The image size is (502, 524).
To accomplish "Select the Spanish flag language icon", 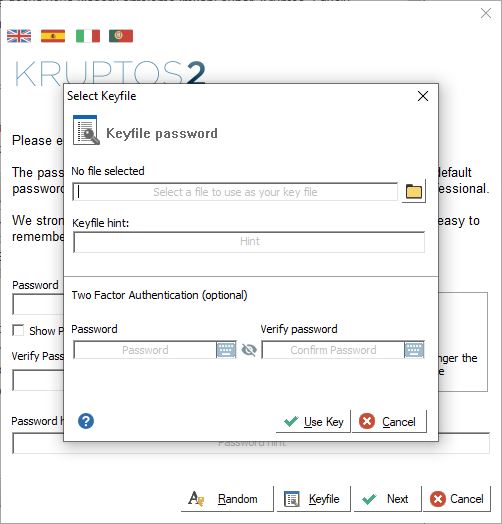I will click(53, 36).
